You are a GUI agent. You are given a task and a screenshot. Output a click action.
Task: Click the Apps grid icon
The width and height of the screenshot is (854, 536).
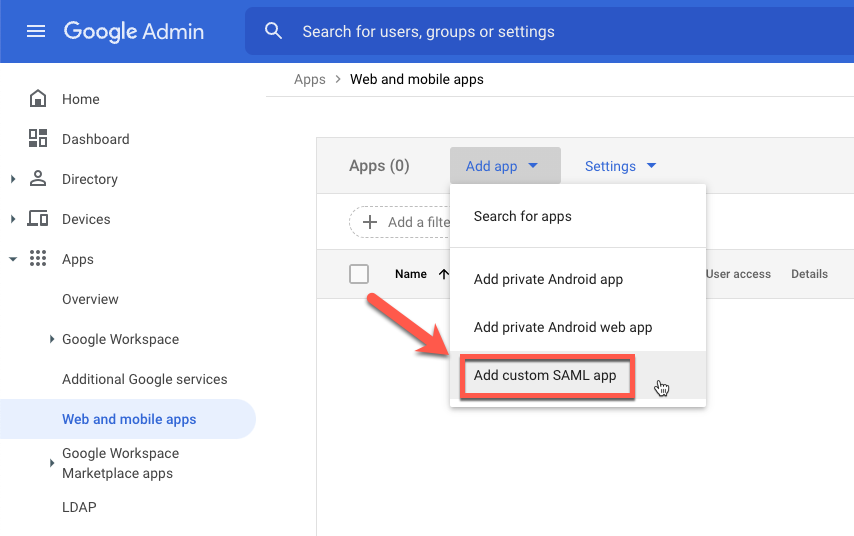[x=38, y=258]
